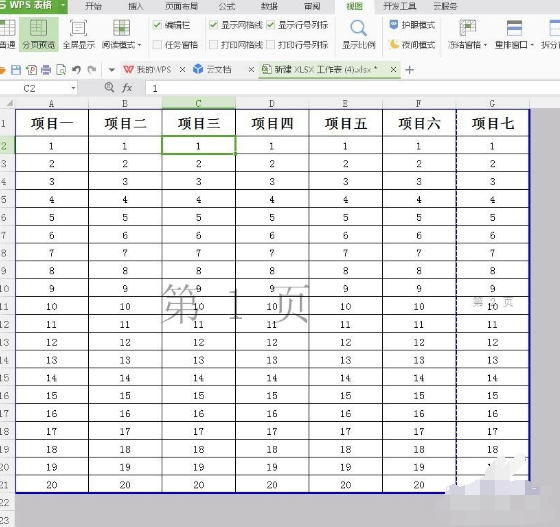The height and width of the screenshot is (527, 560).
Task: Close the 云文档 tab
Action: 251,70
